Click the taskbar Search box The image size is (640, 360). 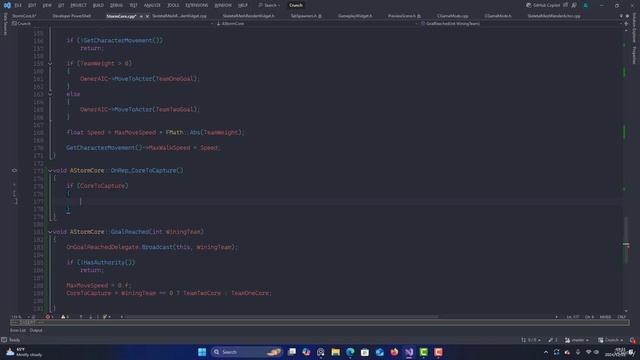tap(247, 352)
